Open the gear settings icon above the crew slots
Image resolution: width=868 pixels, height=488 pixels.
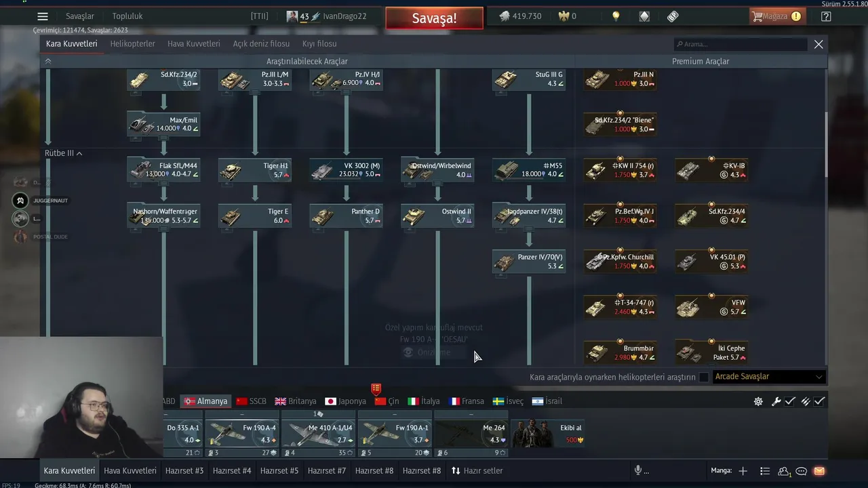[758, 401]
